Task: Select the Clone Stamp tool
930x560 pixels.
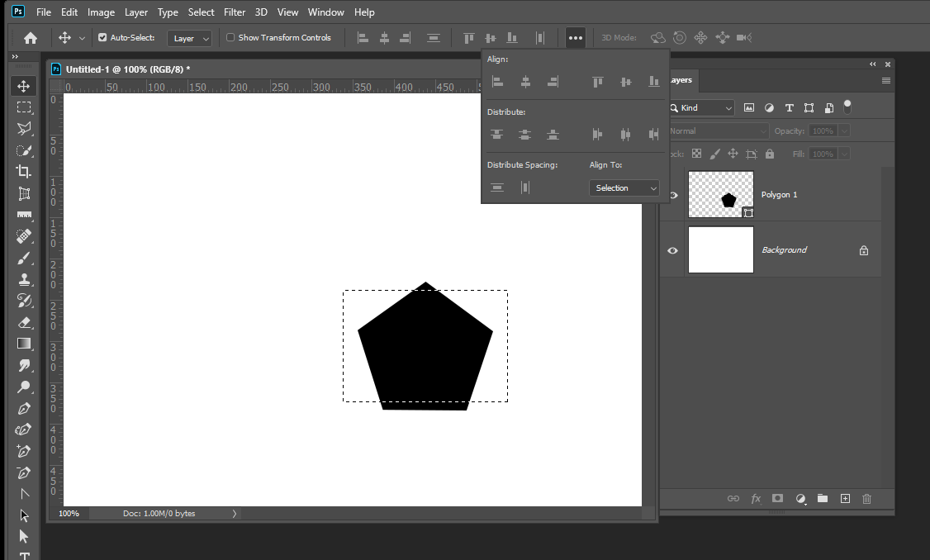Action: (24, 279)
